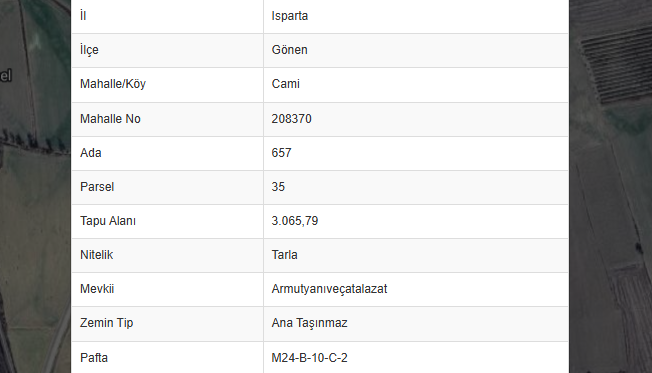Image resolution: width=652 pixels, height=373 pixels.
Task: Click the Mahalle No value 208370
Action: [x=291, y=119]
